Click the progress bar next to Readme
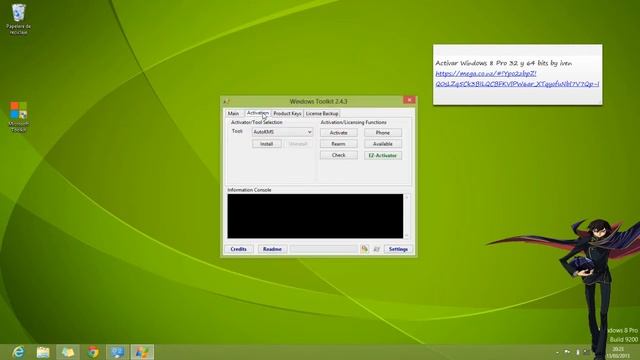The width and height of the screenshot is (640, 360). pyautogui.click(x=324, y=249)
